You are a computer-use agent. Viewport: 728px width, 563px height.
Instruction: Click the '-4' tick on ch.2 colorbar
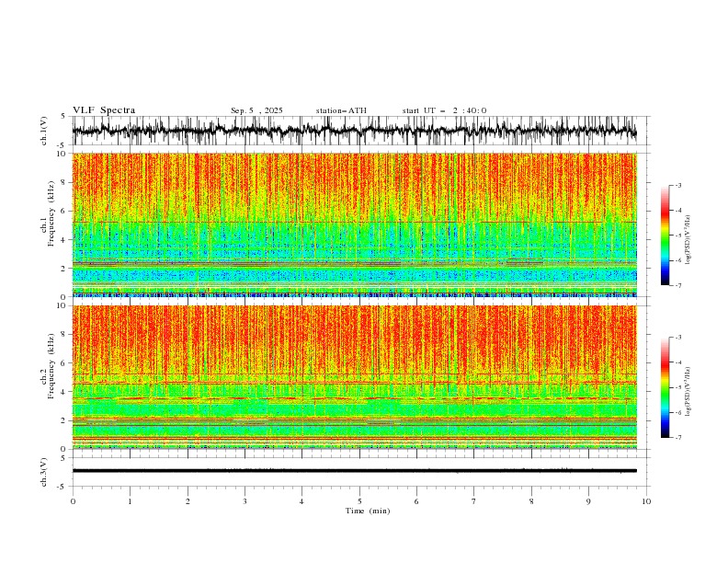coord(677,362)
